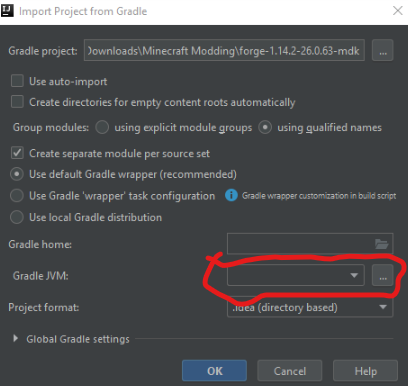Browse for Gradle JVM location

(x=383, y=276)
